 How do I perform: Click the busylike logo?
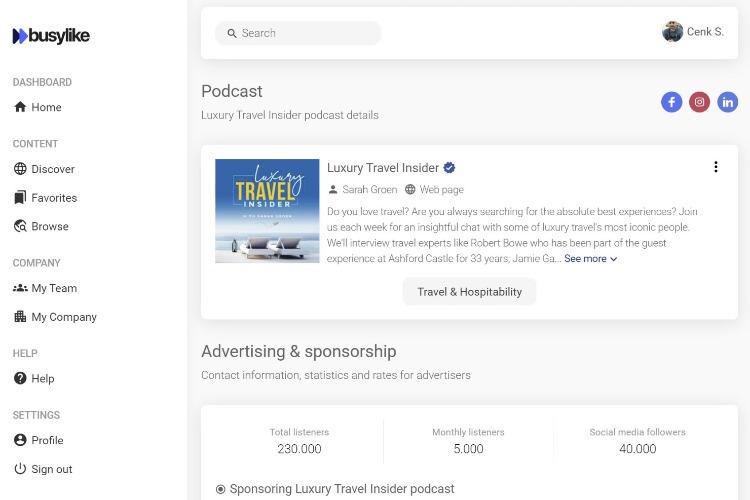click(x=51, y=35)
